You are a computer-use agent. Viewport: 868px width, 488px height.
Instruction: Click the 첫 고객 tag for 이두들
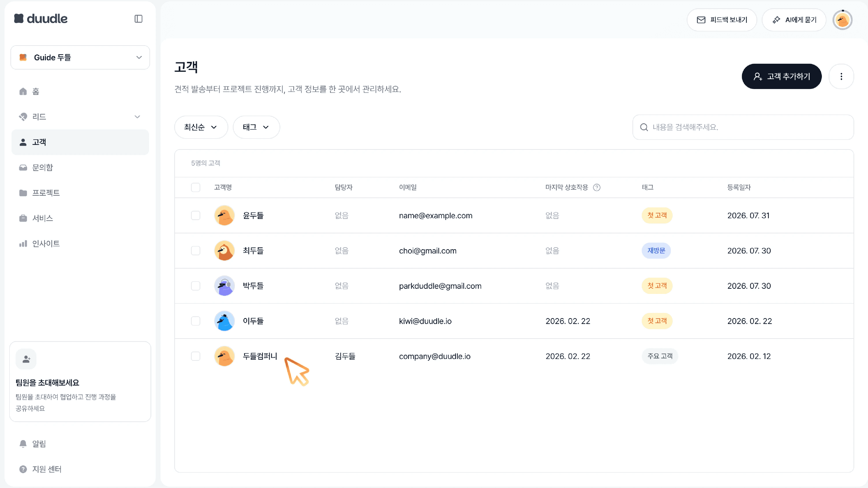657,321
